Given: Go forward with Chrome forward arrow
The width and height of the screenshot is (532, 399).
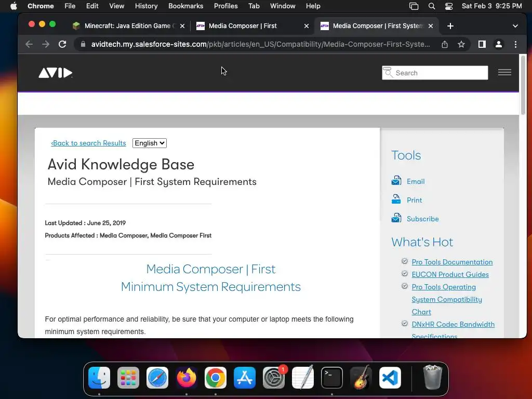Looking at the screenshot, I should [46, 44].
